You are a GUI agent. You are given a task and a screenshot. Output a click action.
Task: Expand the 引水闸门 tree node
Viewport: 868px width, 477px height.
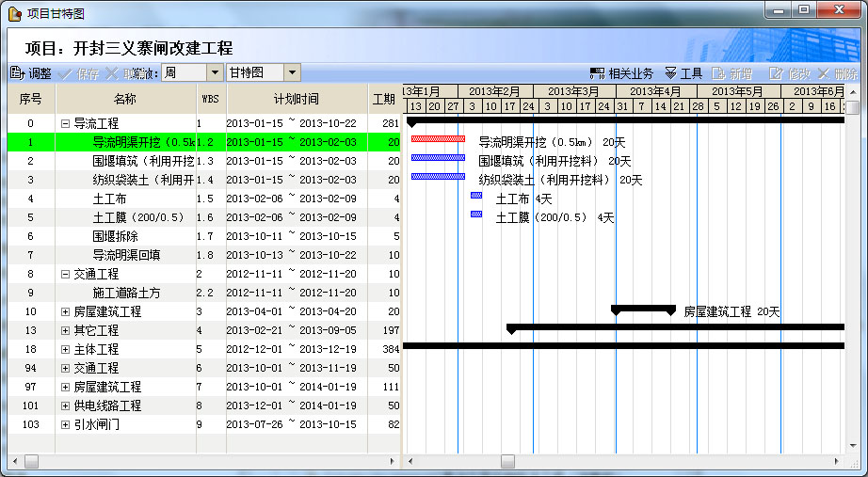pyautogui.click(x=65, y=424)
